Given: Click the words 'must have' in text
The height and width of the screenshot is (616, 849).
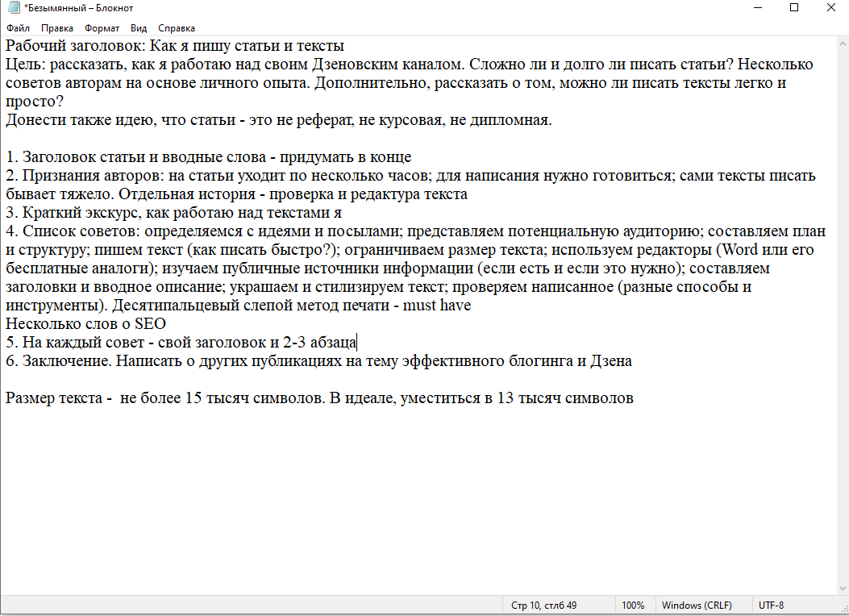Looking at the screenshot, I should point(437,306).
